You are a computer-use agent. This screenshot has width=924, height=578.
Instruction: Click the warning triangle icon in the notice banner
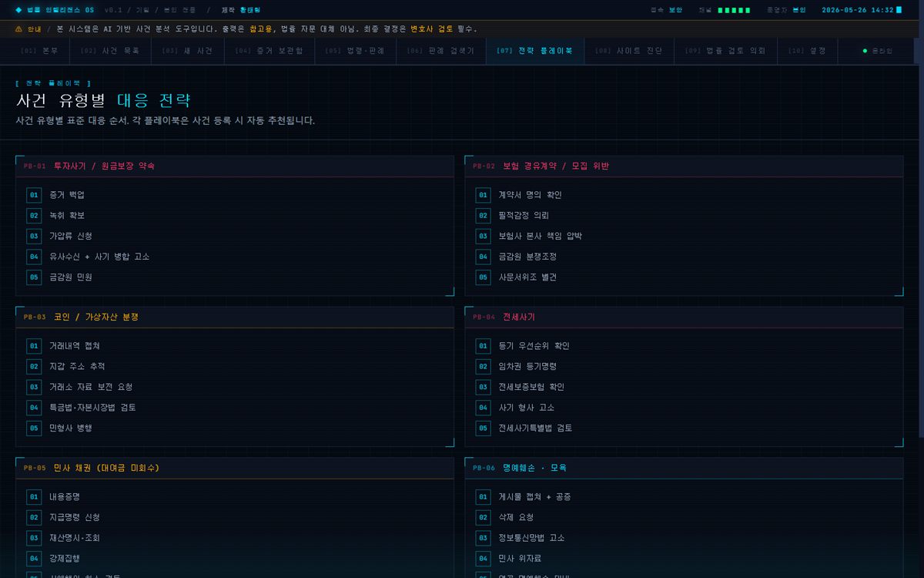coord(18,29)
